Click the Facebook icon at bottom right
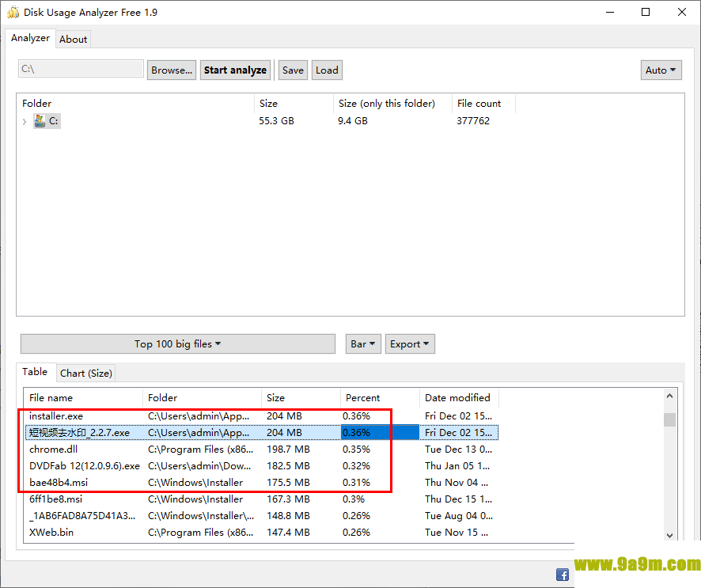The width and height of the screenshot is (701, 588). pos(563,575)
